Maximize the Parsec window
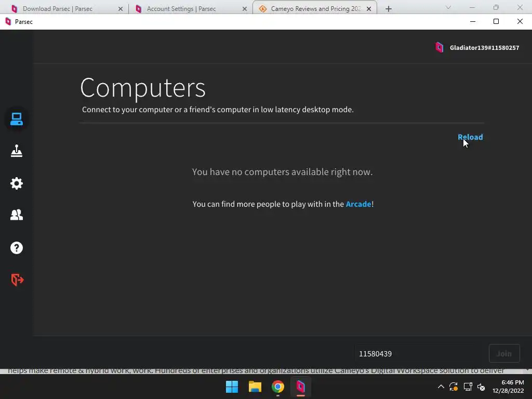This screenshot has height=399, width=532. pos(496,22)
